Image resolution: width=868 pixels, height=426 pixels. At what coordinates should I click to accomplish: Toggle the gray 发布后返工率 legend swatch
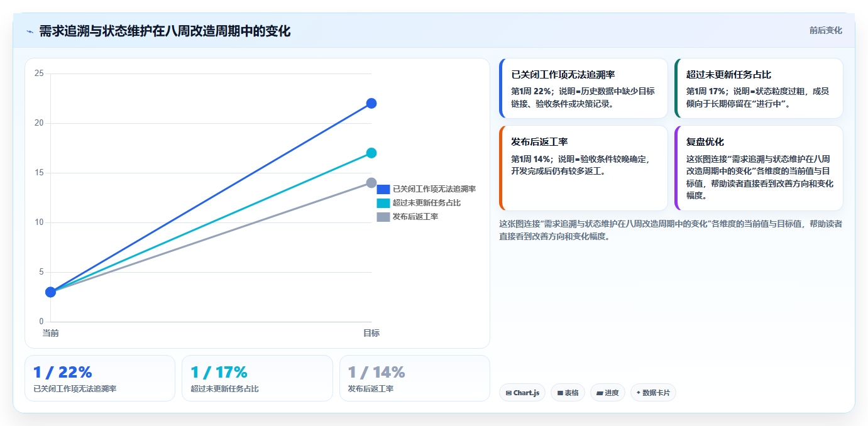[x=383, y=217]
